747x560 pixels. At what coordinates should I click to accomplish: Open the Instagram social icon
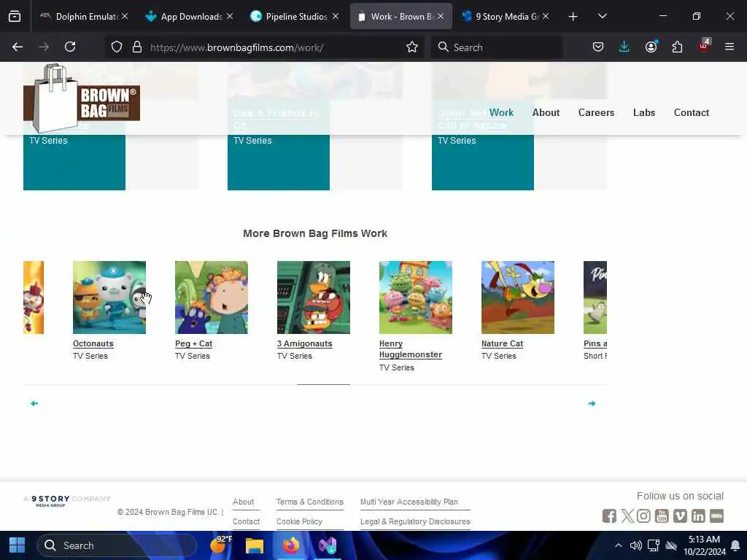[643, 516]
